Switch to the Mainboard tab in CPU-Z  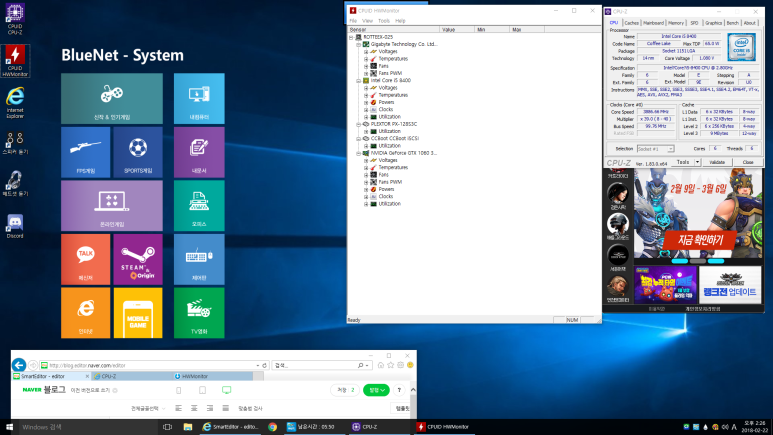coord(653,23)
